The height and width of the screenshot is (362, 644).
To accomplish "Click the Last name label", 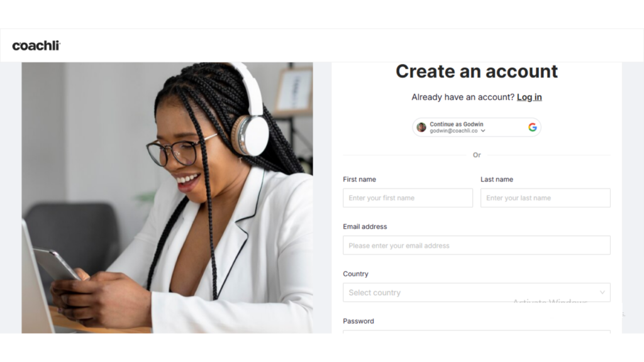I will 497,179.
